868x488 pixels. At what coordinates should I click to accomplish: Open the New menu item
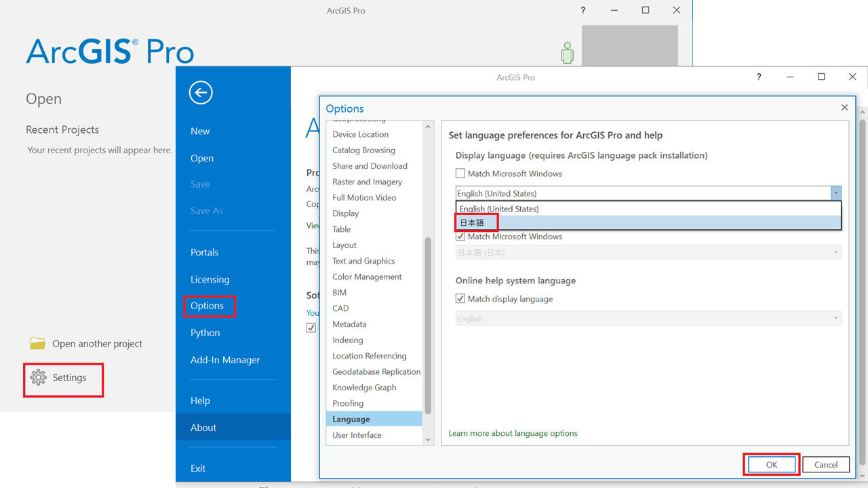[x=200, y=131]
